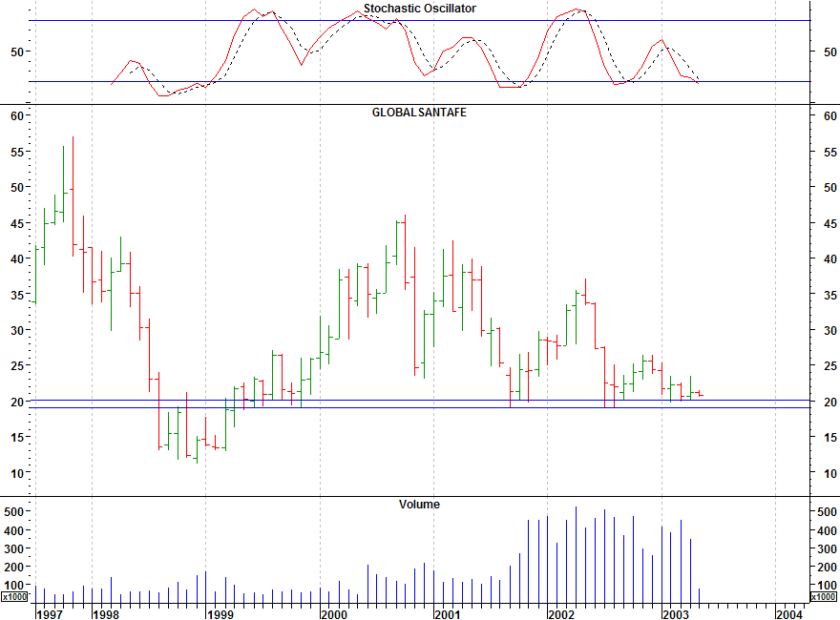
Task: Click price 45 on the right price axis
Action: (x=830, y=223)
